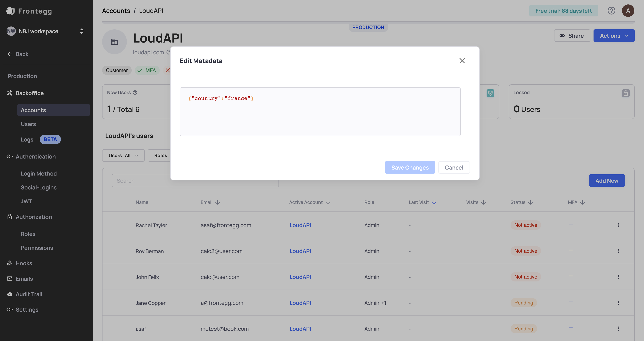The width and height of the screenshot is (644, 341).
Task: Click the LoudAPI building account icon
Action: (114, 42)
